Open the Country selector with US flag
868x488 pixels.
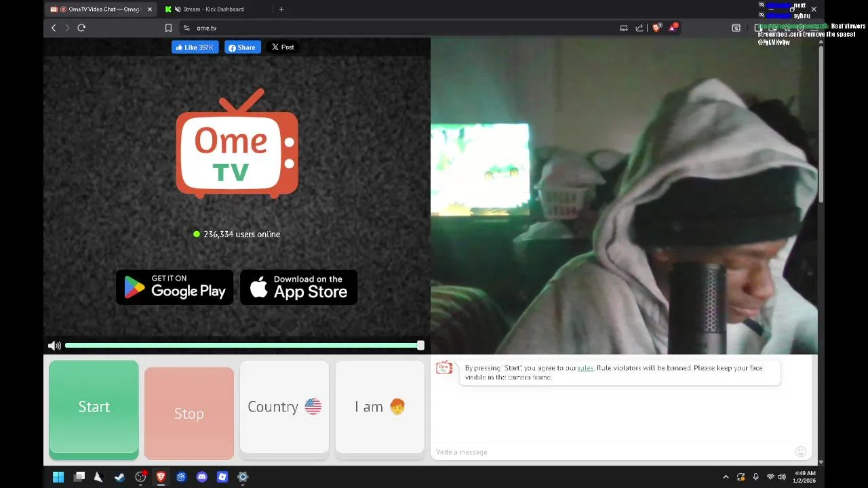pyautogui.click(x=284, y=407)
